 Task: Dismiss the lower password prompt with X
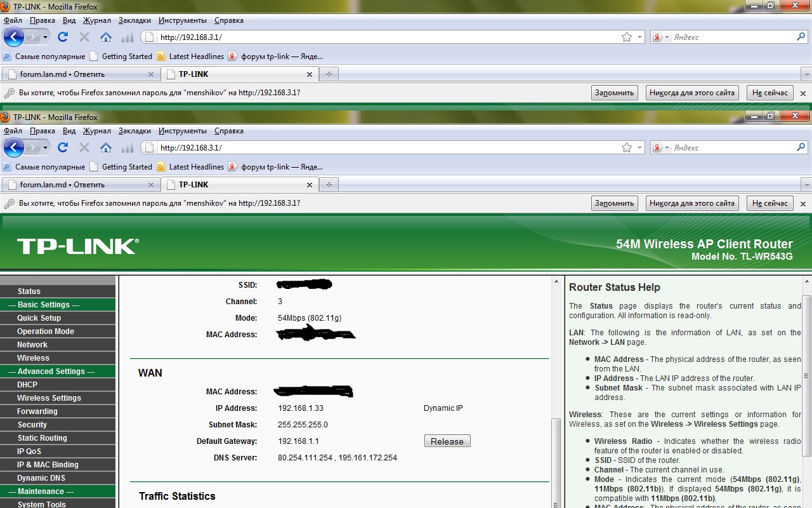pyautogui.click(x=802, y=204)
